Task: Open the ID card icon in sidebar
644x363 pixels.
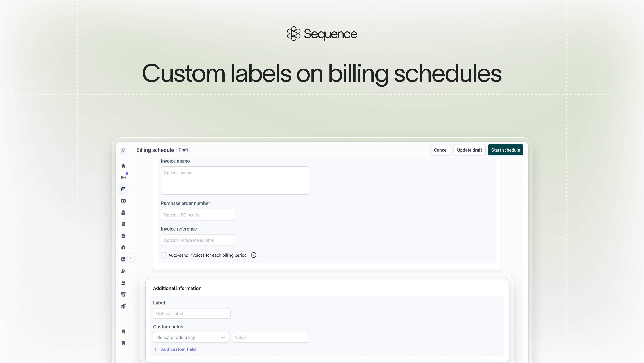Action: coord(123,201)
